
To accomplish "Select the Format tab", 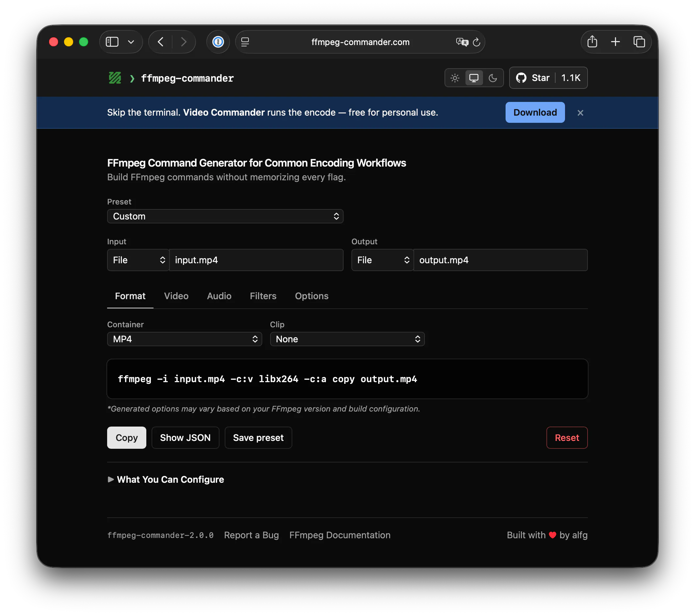I will click(130, 296).
